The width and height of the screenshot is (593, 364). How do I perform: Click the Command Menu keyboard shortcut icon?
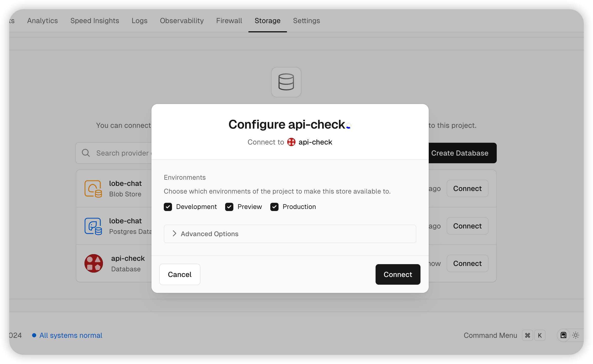coord(528,335)
